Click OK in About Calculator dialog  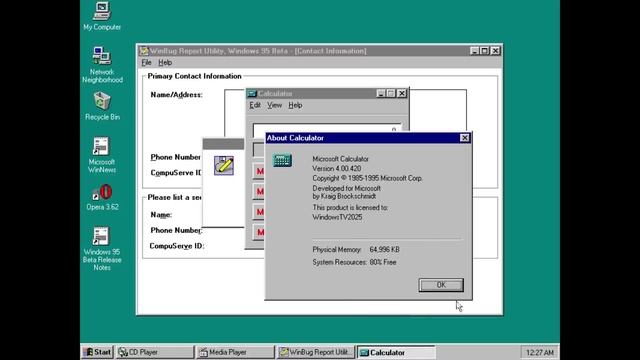click(x=441, y=285)
